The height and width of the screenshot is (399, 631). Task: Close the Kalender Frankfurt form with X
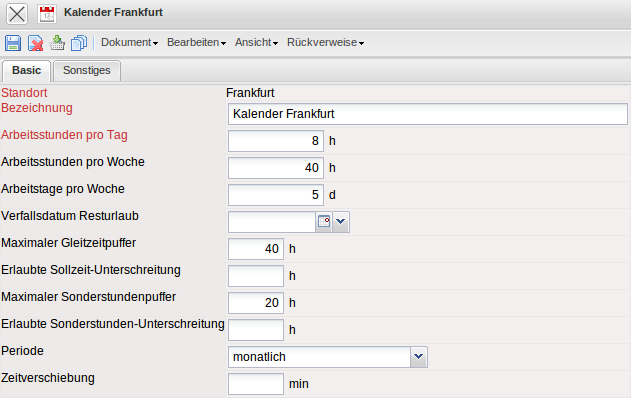[x=17, y=14]
